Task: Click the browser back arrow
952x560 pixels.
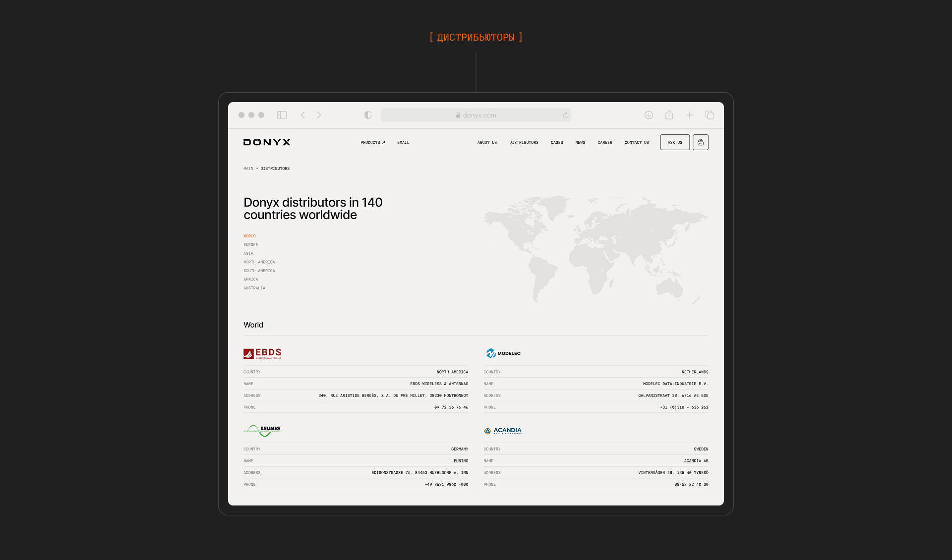Action: (303, 114)
